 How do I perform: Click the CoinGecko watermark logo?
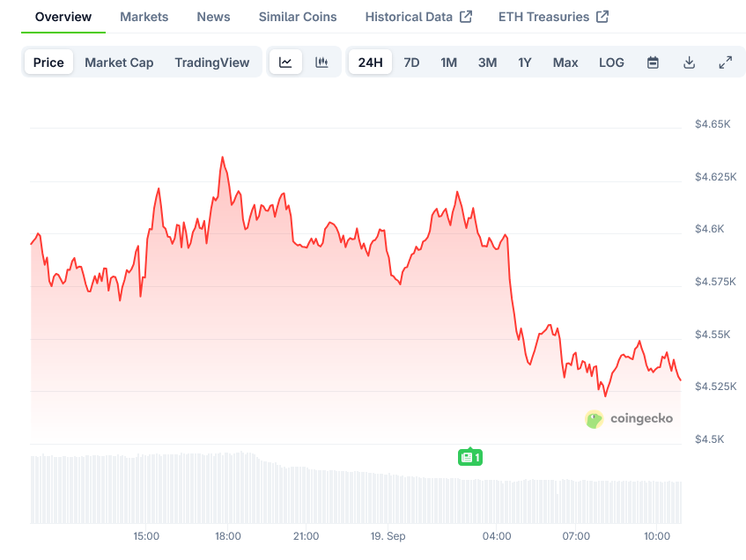pos(629,419)
